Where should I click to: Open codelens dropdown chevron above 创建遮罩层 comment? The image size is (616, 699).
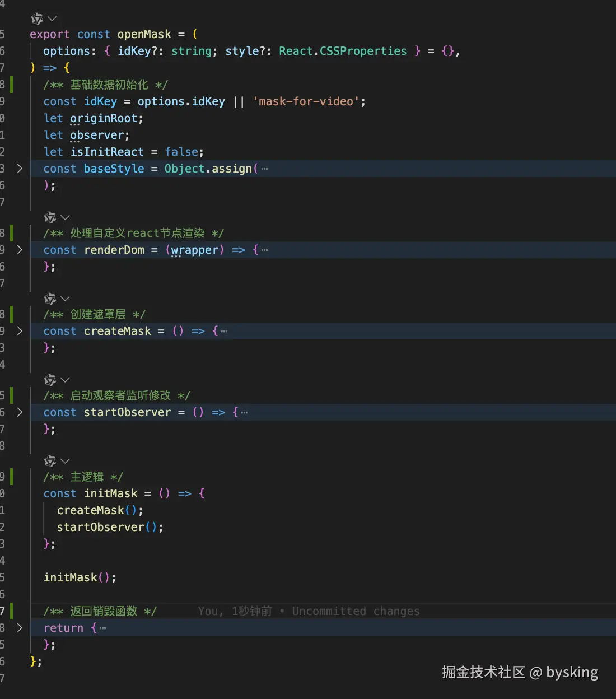65,299
